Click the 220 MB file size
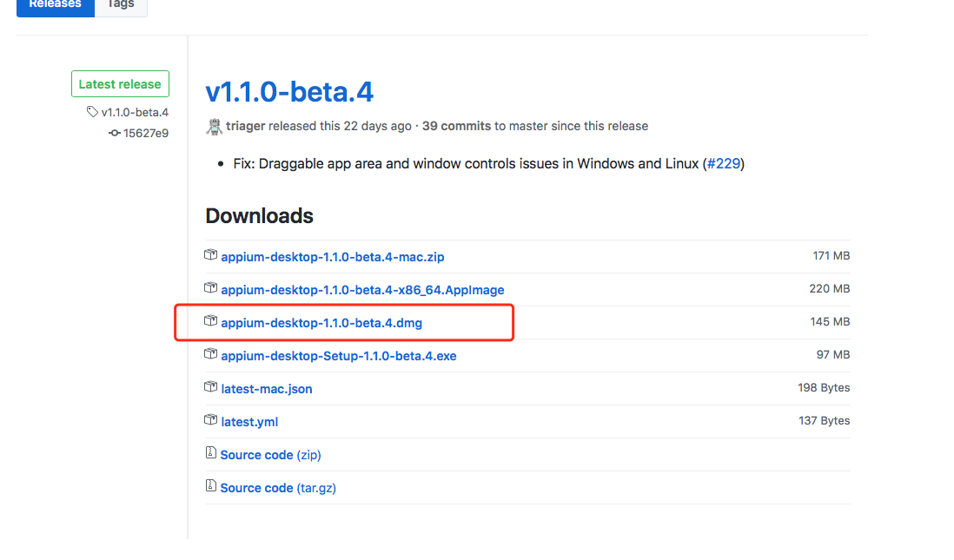 coord(829,289)
